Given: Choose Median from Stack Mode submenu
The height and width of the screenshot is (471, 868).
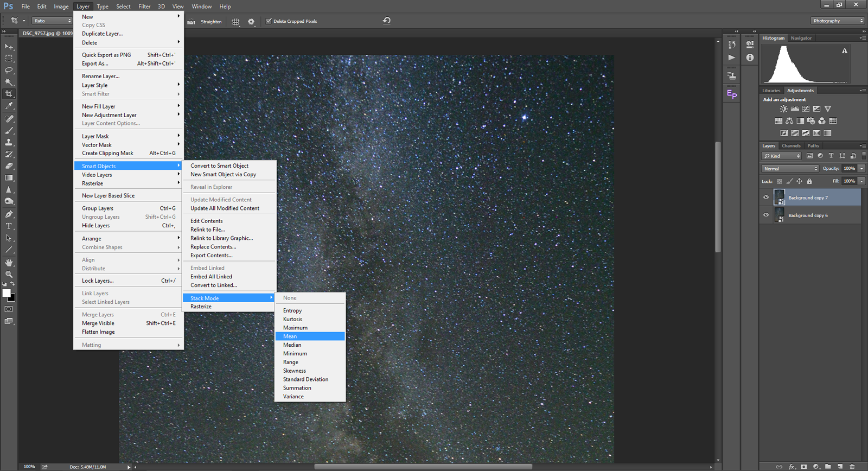Looking at the screenshot, I should pos(292,345).
